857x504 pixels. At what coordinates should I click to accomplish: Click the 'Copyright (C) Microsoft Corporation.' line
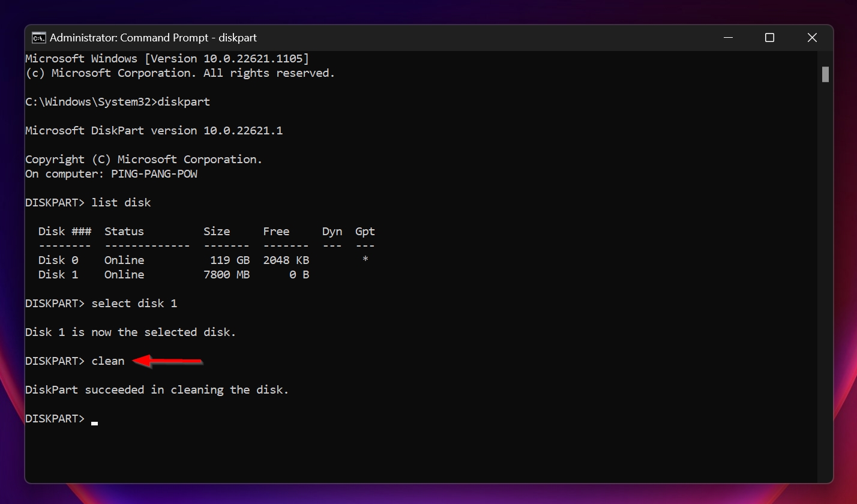[144, 160]
